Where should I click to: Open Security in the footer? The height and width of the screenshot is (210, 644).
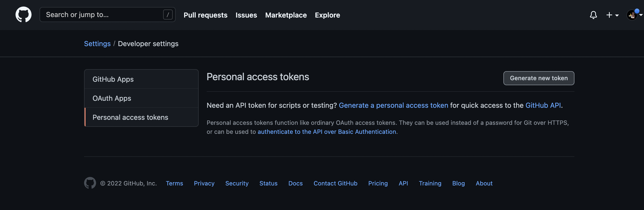[237, 183]
